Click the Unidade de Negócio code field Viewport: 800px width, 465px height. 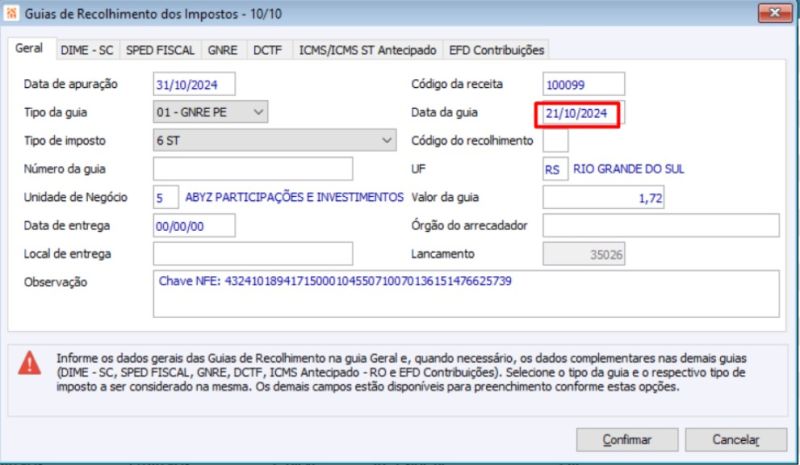coord(166,198)
